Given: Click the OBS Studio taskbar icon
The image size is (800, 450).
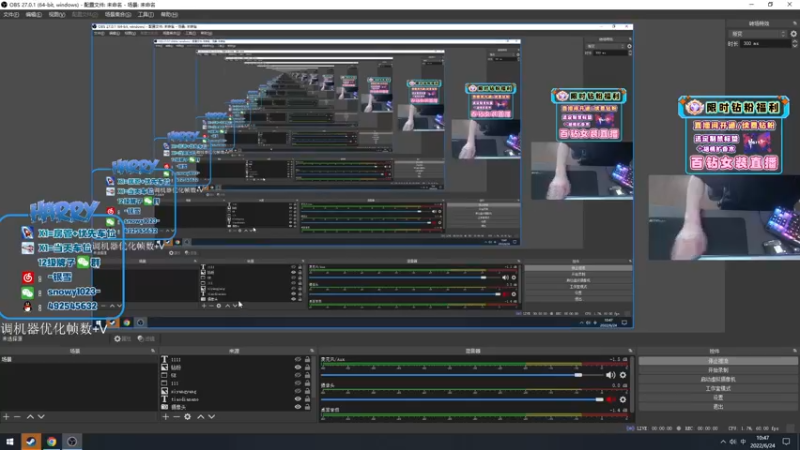Looking at the screenshot, I should (x=72, y=441).
